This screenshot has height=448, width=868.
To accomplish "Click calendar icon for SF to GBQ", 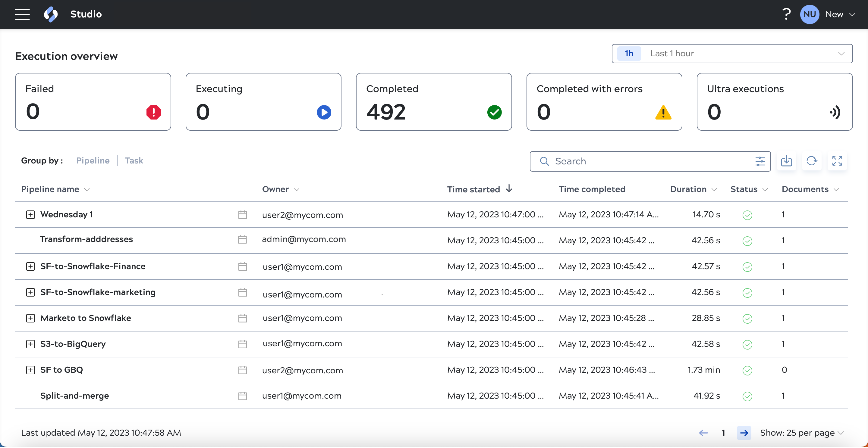I will pos(242,370).
